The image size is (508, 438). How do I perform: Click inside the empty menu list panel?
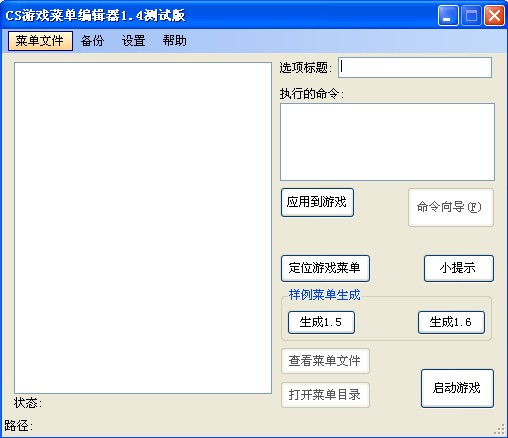click(143, 228)
